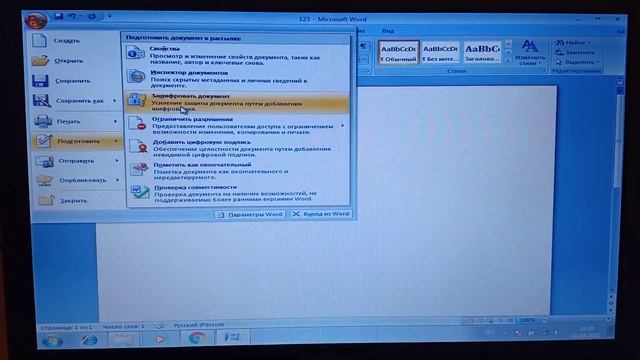Apply the Без интервала style
The width and height of the screenshot is (640, 360).
coord(440,52)
